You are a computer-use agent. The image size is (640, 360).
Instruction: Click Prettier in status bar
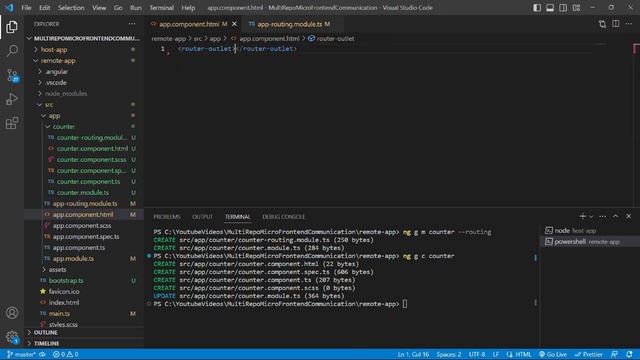click(588, 354)
